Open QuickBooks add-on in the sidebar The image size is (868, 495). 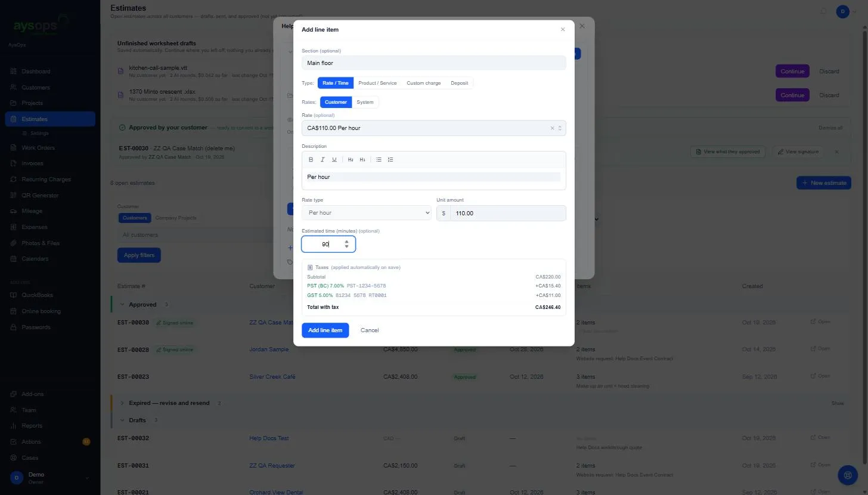[x=50, y=295]
